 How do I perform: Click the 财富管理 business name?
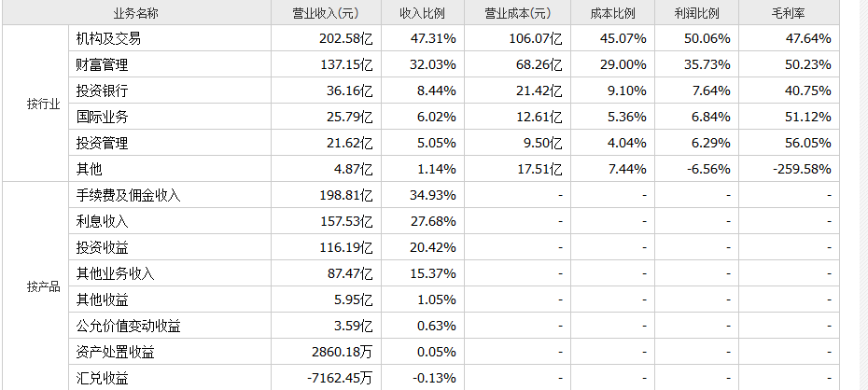(x=102, y=64)
